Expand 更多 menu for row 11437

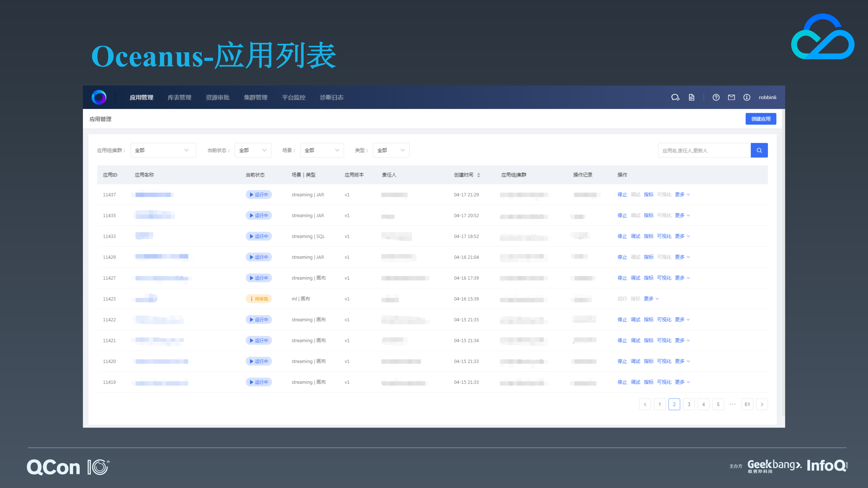pos(682,195)
